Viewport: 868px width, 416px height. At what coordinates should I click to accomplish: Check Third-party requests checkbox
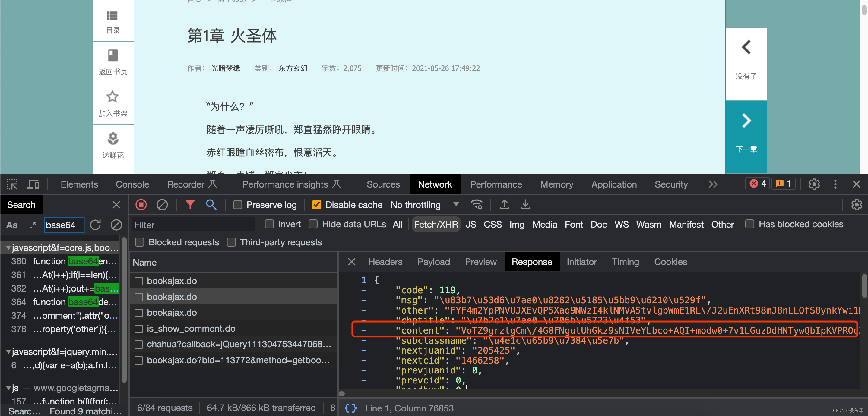click(231, 243)
